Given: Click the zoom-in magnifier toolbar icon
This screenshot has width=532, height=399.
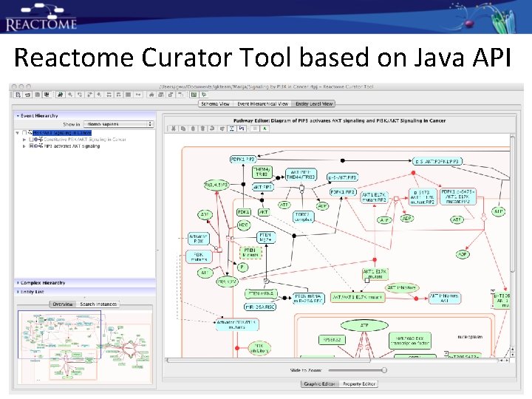Looking at the screenshot, I should tap(70, 95).
